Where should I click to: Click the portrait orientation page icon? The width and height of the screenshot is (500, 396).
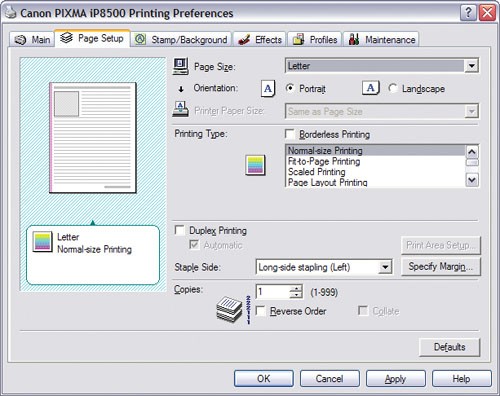[x=268, y=88]
